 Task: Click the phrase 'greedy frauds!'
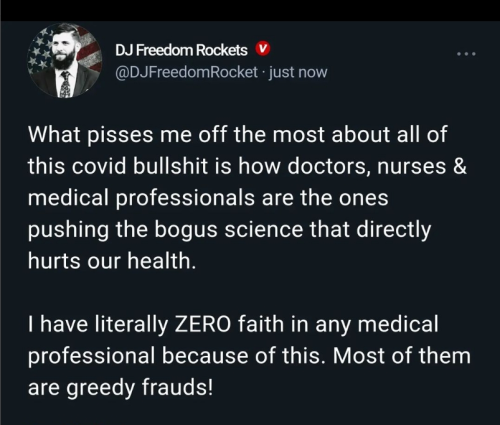[139, 387]
